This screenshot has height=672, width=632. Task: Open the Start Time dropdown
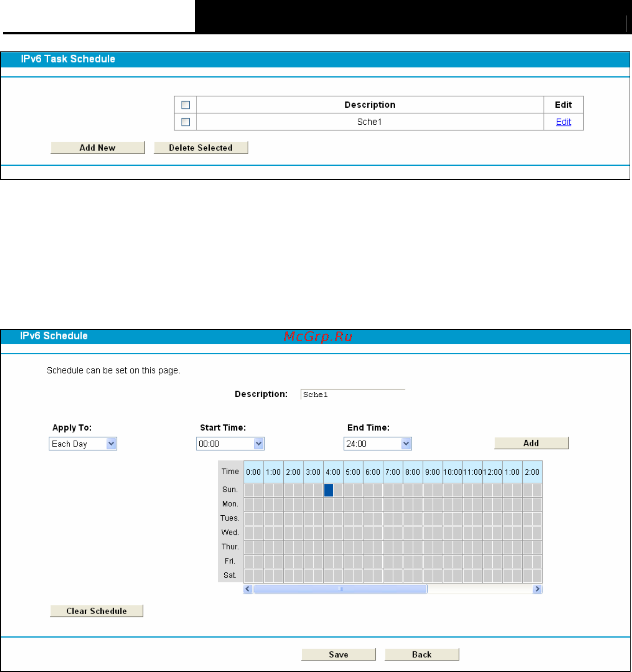pyautogui.click(x=230, y=444)
